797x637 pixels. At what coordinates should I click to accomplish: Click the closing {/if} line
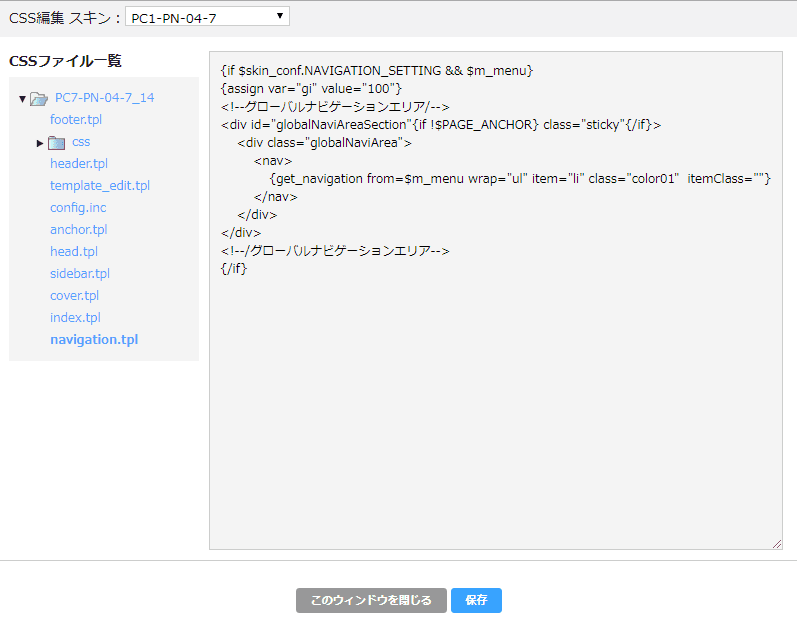tap(234, 269)
